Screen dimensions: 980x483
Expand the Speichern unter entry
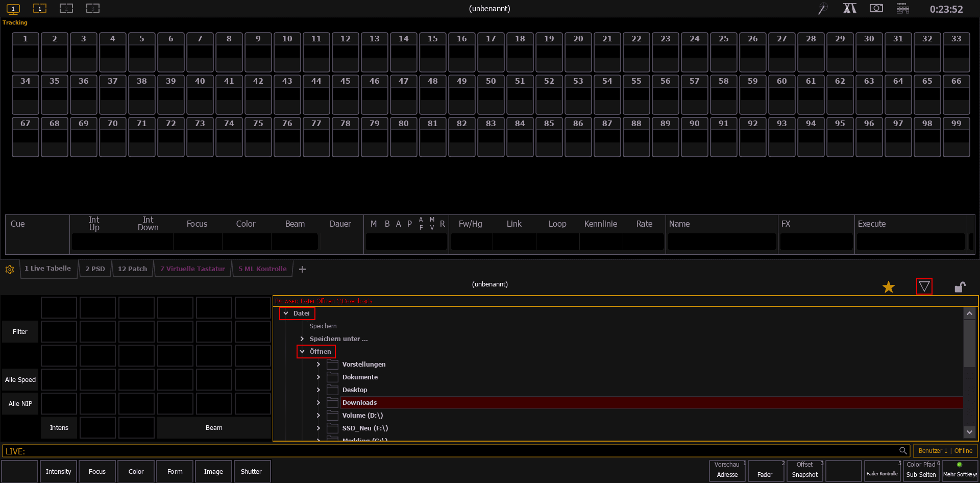coord(302,339)
